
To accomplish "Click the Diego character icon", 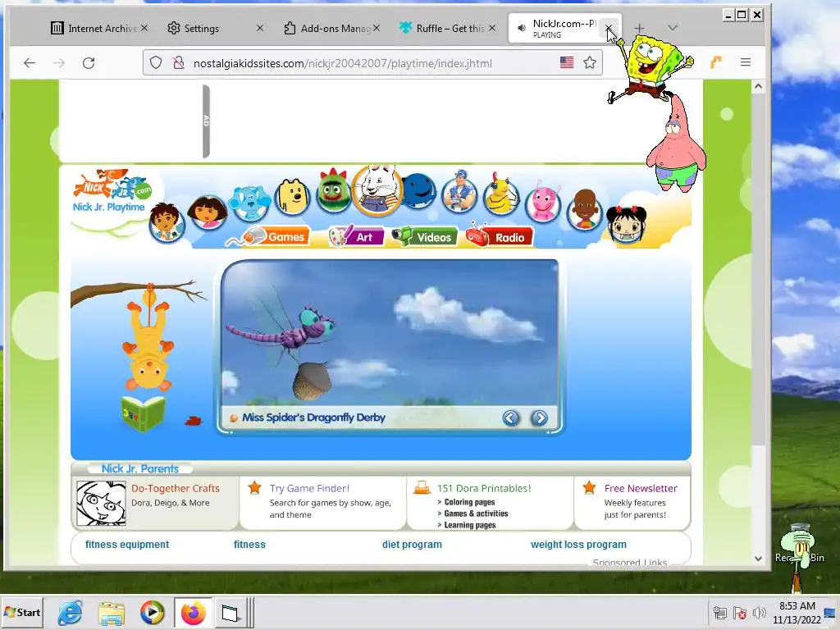I will (x=167, y=222).
